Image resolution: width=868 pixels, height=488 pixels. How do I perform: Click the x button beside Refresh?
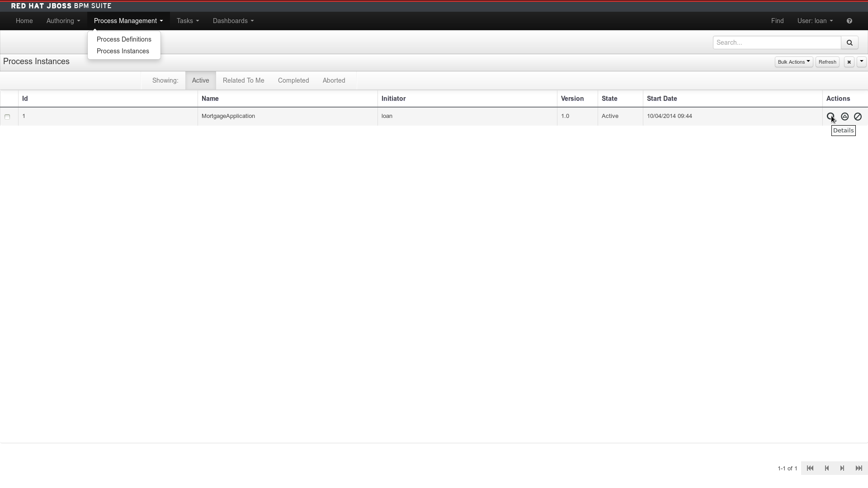(849, 62)
